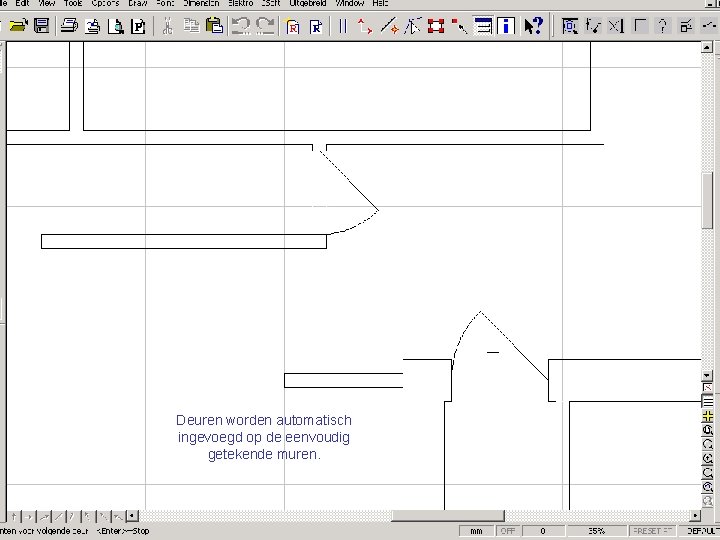The image size is (720, 540).
Task: Open the Help menu
Action: coord(380,3)
